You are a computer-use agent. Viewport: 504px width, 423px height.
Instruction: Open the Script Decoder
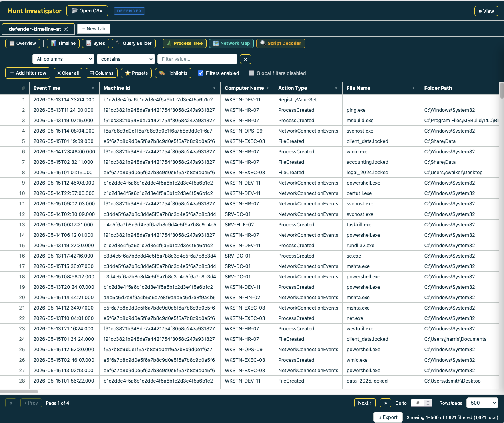pos(281,43)
